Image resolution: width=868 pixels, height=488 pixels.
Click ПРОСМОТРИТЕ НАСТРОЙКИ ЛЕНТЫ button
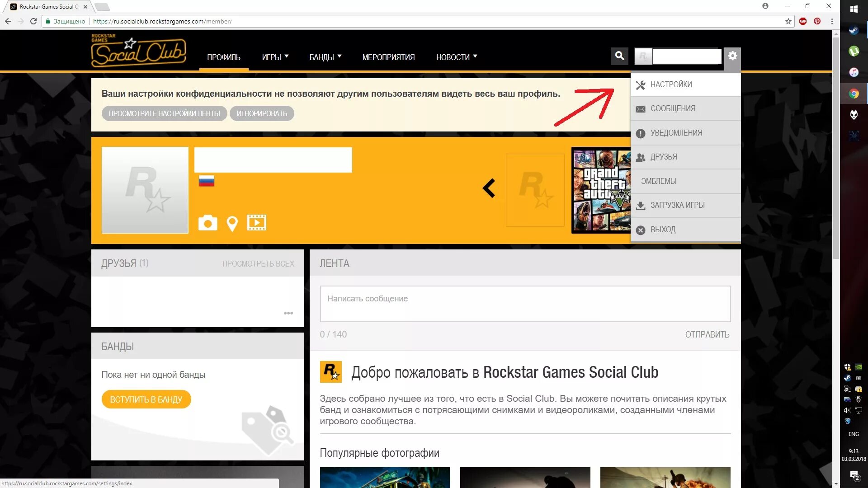(164, 113)
